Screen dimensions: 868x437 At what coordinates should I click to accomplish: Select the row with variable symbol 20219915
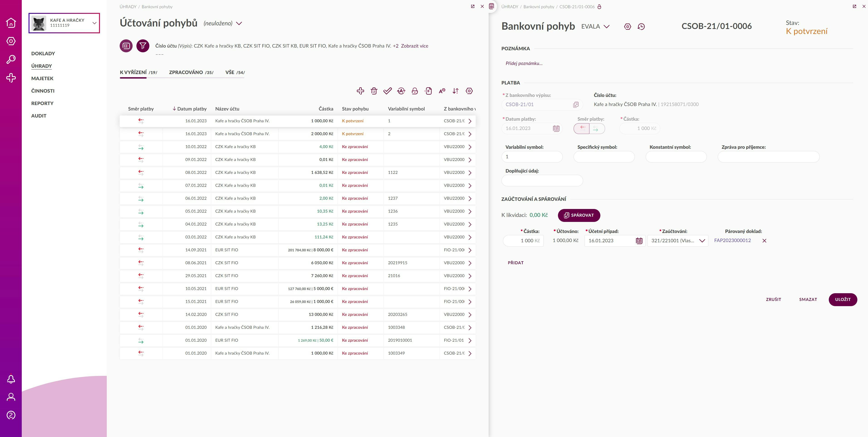[298, 263]
